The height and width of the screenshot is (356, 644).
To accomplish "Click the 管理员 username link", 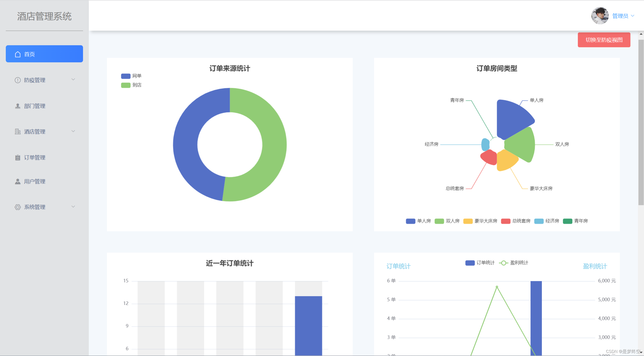I will pyautogui.click(x=620, y=16).
